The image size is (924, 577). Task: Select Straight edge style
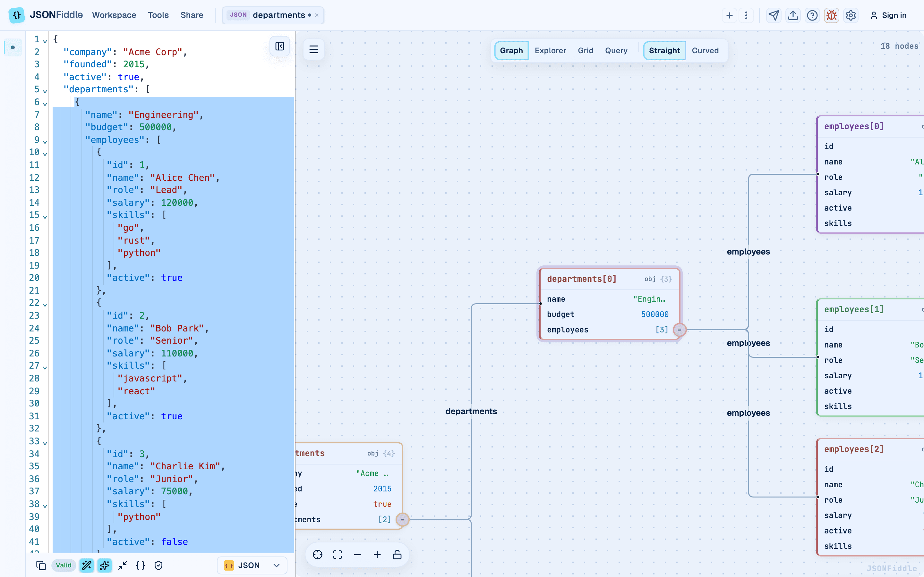pos(664,50)
